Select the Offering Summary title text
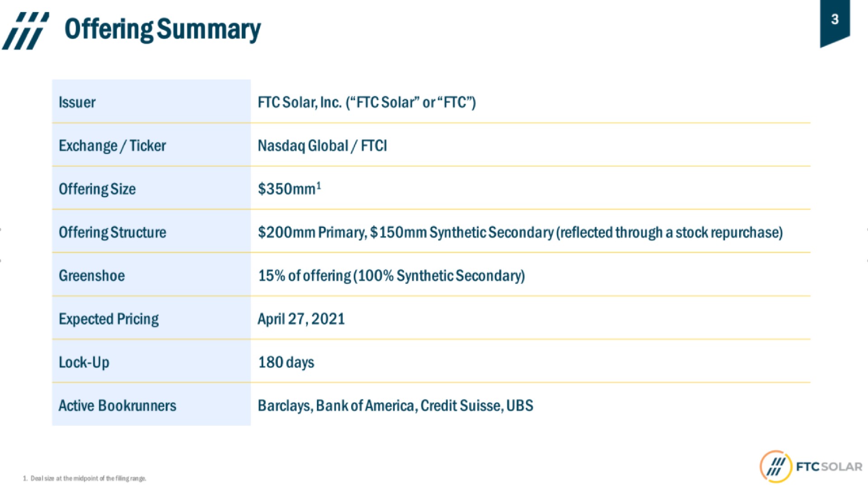This screenshot has width=868, height=487. [x=162, y=29]
